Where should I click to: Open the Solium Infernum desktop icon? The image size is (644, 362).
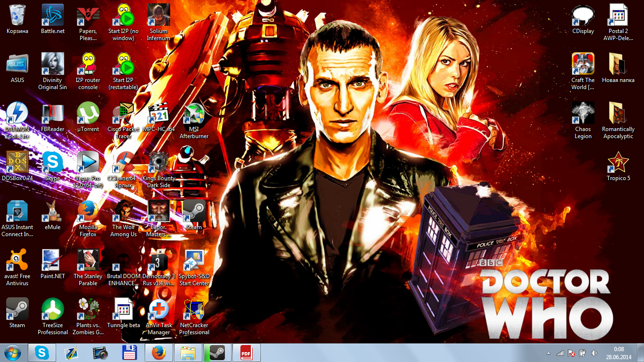(159, 23)
